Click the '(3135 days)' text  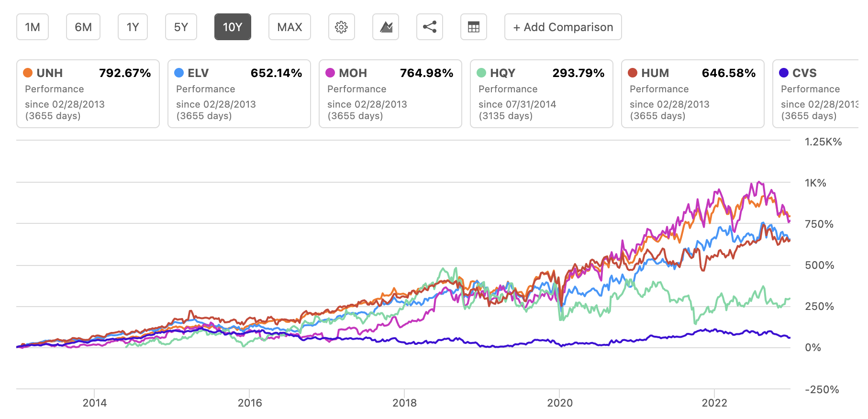506,116
